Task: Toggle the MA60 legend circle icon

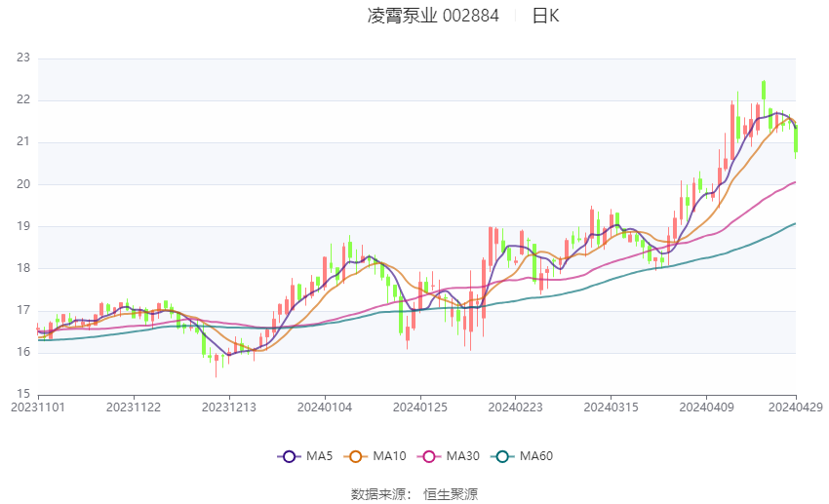Action: point(502,456)
